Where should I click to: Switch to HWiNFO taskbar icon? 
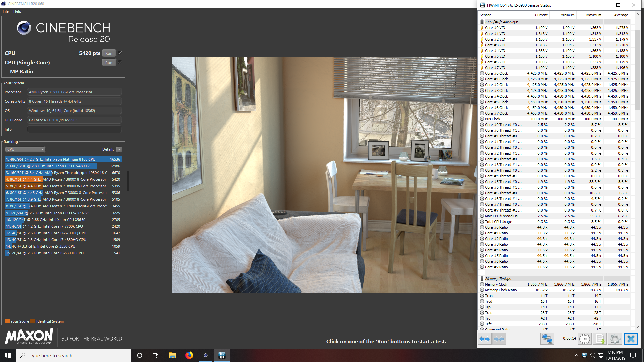[x=222, y=355]
